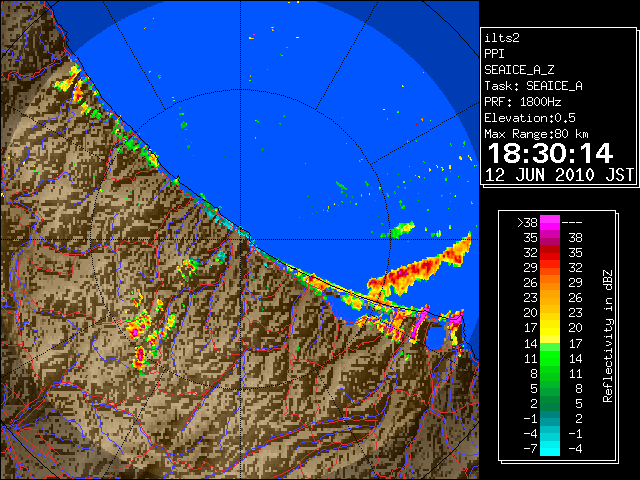Image resolution: width=640 pixels, height=480 pixels.
Task: Click the '>38' legend value
Action: [527, 223]
